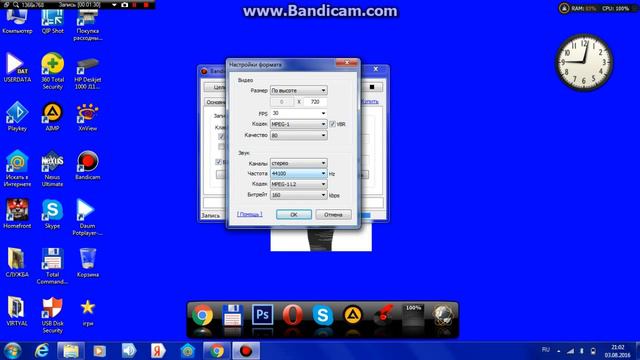Open Internet Explorer in taskbar
640x360 pixels.
[x=42, y=351]
